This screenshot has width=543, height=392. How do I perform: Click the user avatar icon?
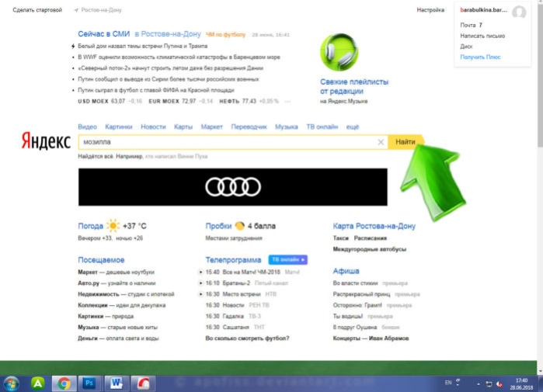(519, 12)
